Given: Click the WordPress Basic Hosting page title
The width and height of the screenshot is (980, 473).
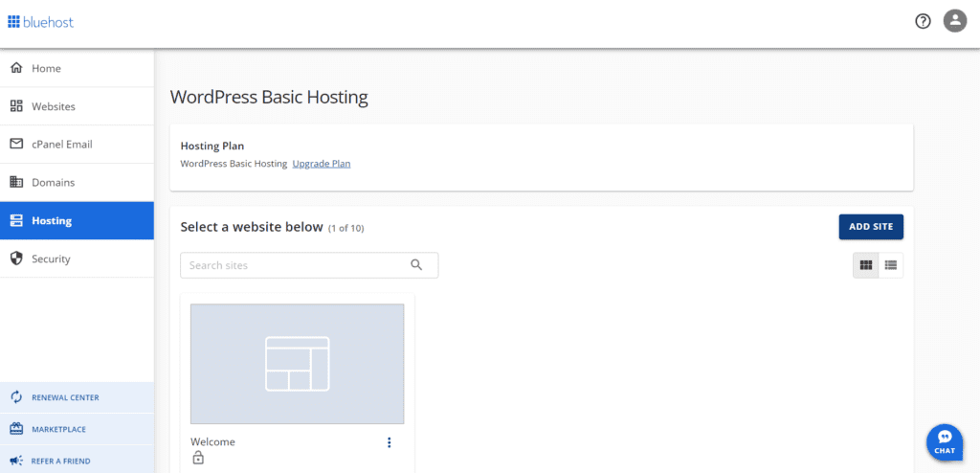Looking at the screenshot, I should (269, 98).
